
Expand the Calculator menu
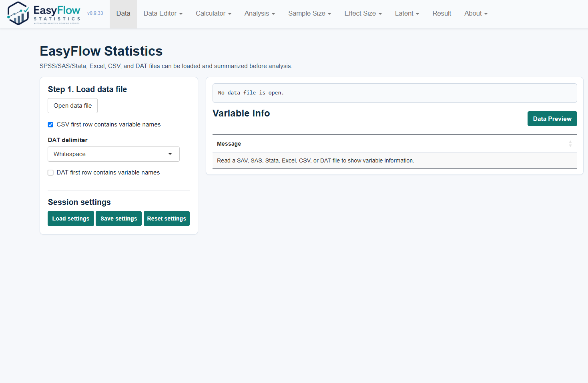pyautogui.click(x=213, y=14)
